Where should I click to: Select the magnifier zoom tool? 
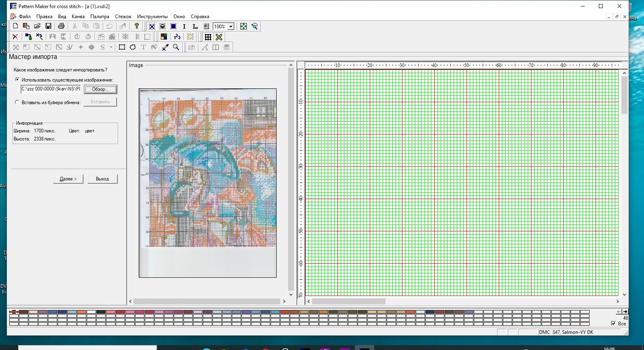176,47
